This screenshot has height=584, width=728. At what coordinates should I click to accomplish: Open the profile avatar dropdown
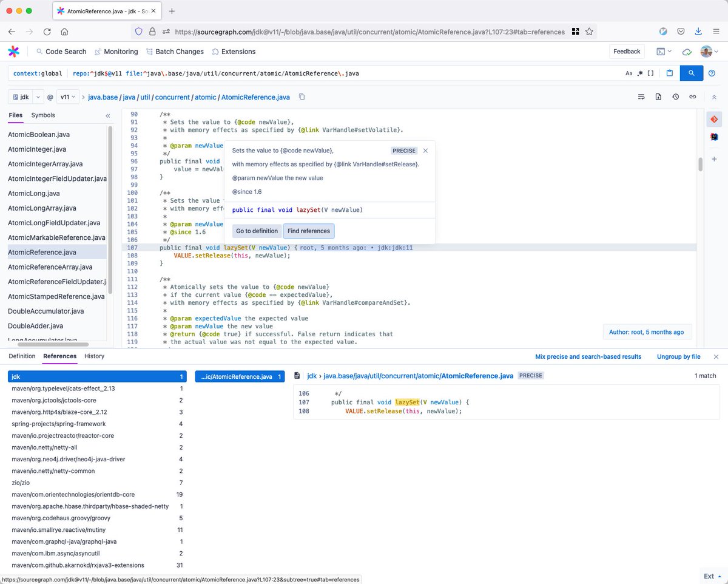click(706, 52)
